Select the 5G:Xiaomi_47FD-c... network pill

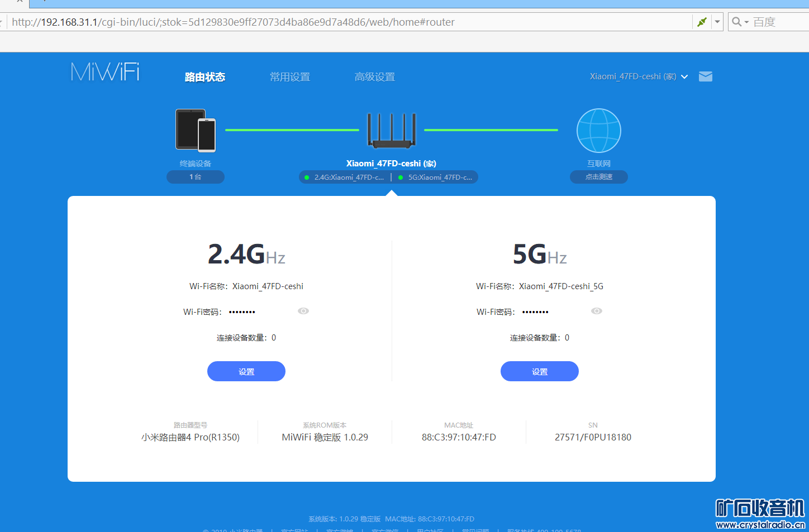[436, 178]
